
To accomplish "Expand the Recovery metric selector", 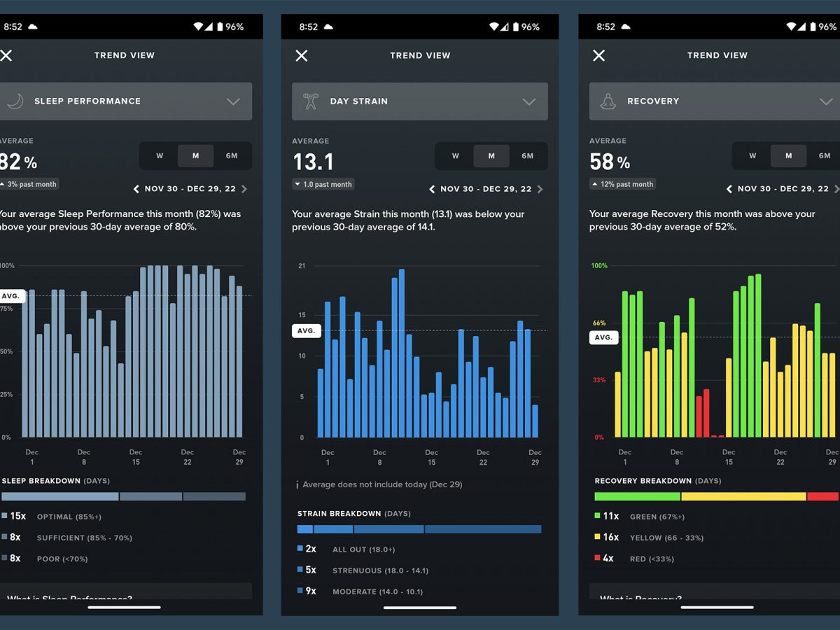I will [x=826, y=101].
